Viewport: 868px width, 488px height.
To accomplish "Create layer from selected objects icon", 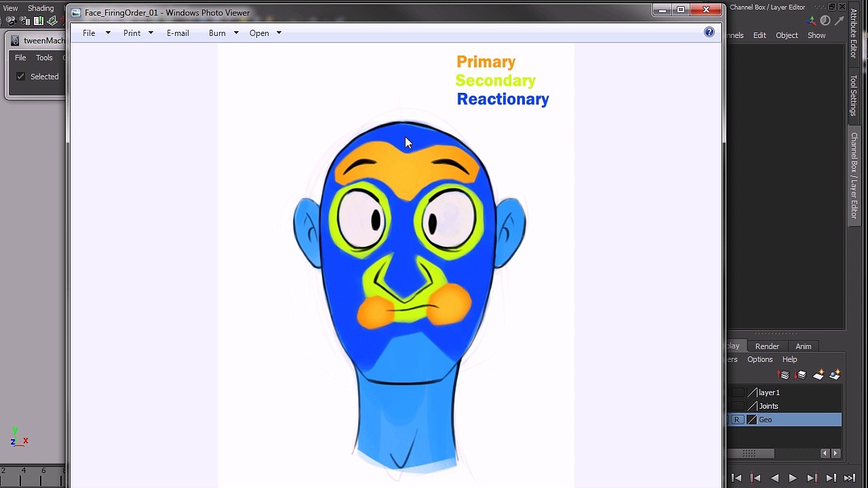I will point(835,375).
